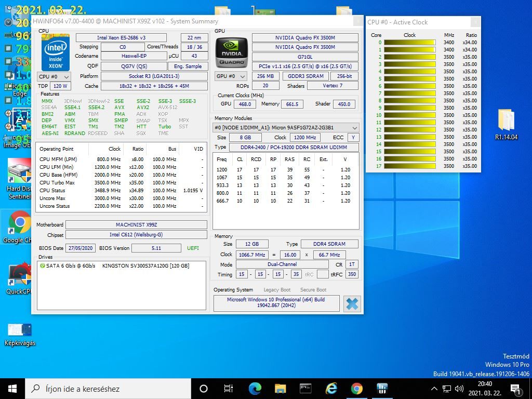532x399 pixels.
Task: Click the Intel Xeon inside logo
Action: click(x=56, y=52)
